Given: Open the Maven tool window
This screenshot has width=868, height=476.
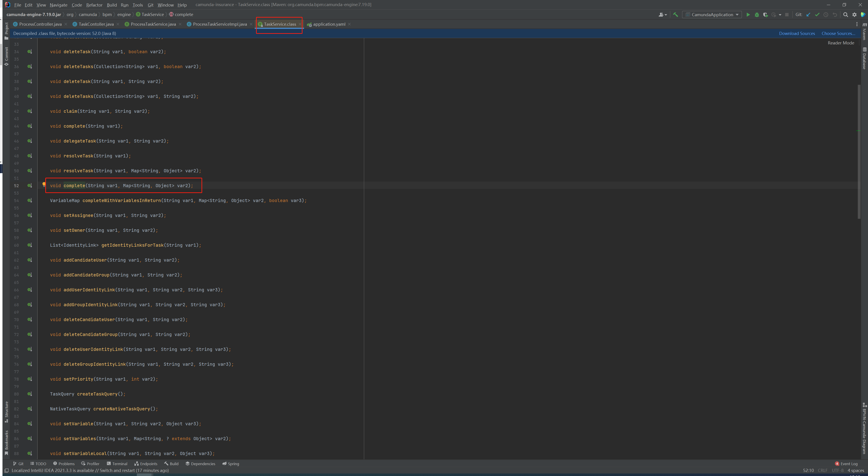Looking at the screenshot, I should [x=864, y=32].
